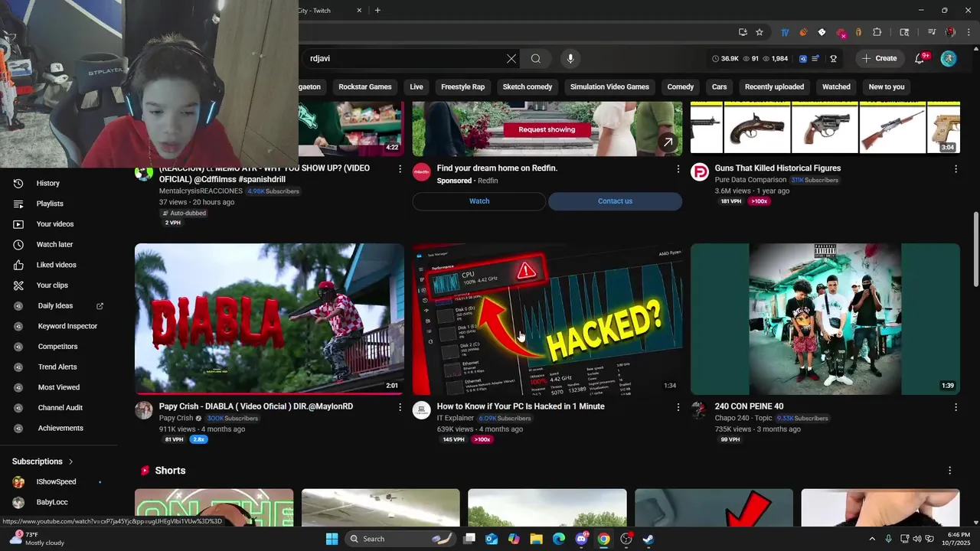Open Competitors in sidebar
The width and height of the screenshot is (980, 551).
[x=59, y=346]
